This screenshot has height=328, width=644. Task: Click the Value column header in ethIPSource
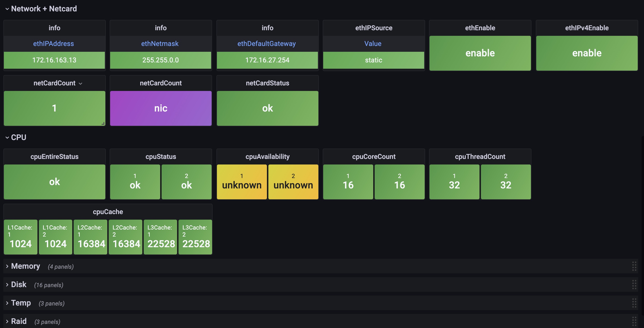[x=373, y=44]
